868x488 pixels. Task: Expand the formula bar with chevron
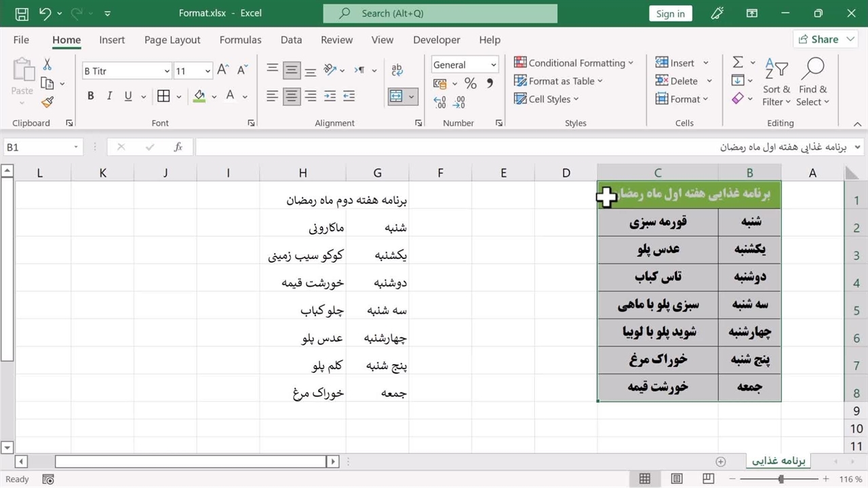click(857, 147)
